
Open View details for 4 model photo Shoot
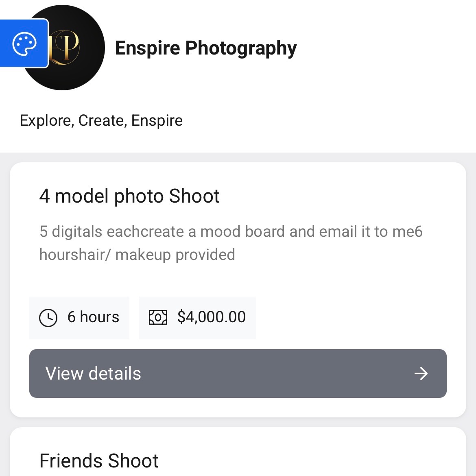pos(238,373)
